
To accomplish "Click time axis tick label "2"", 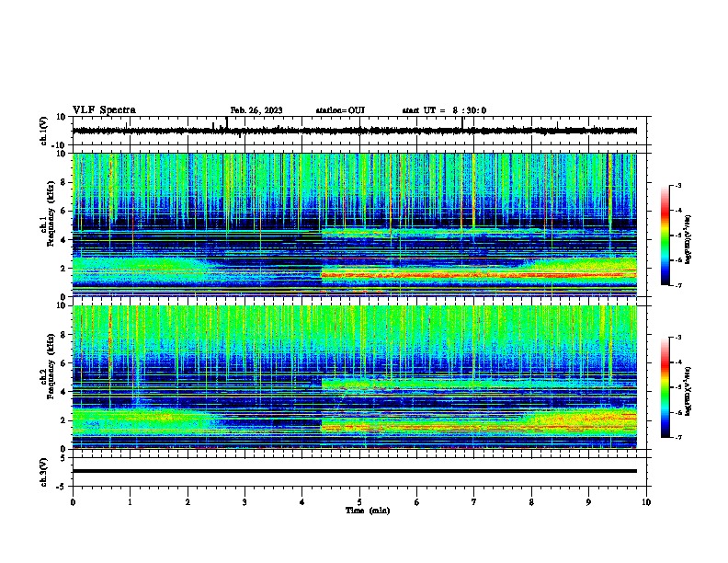I will coord(188,502).
